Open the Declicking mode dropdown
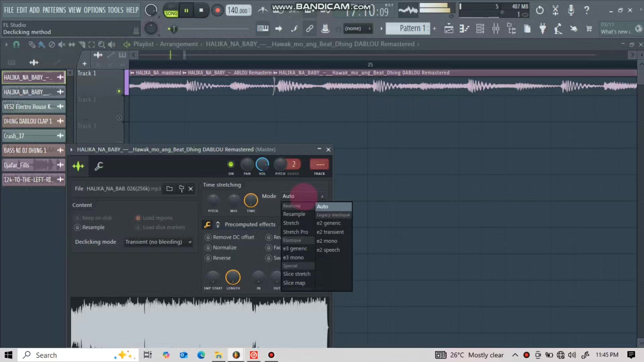This screenshot has height=362, width=644. click(x=158, y=242)
